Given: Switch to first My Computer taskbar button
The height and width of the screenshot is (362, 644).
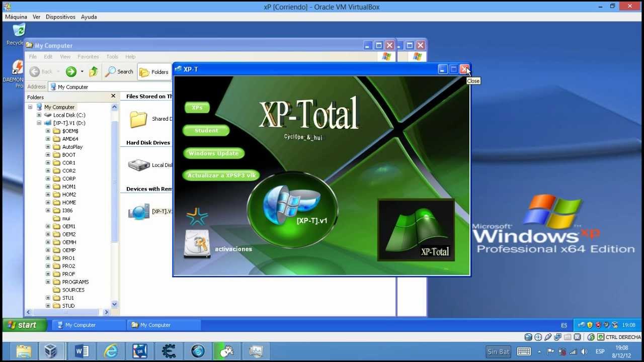Looking at the screenshot, I should point(89,325).
